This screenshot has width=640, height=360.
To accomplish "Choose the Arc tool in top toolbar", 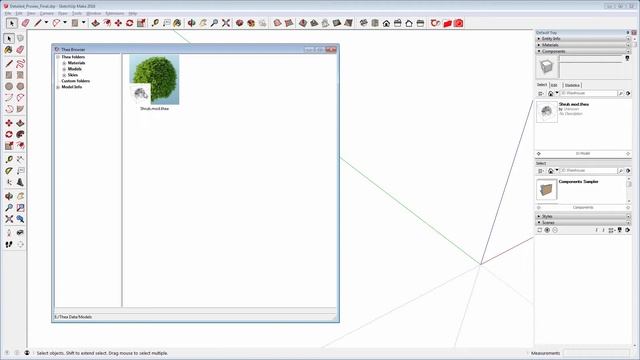I will [56, 23].
